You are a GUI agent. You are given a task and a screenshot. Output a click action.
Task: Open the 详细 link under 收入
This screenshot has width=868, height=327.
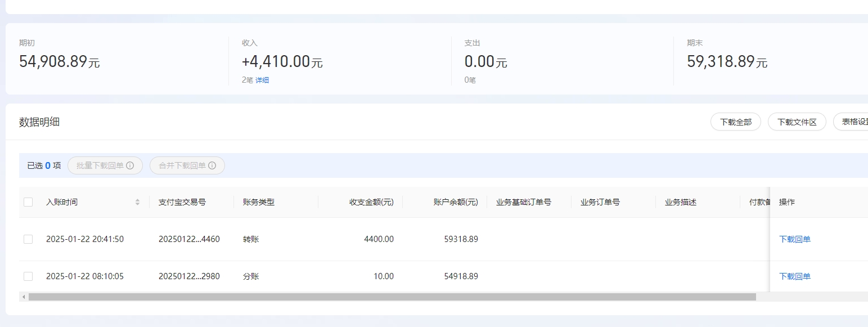point(262,80)
